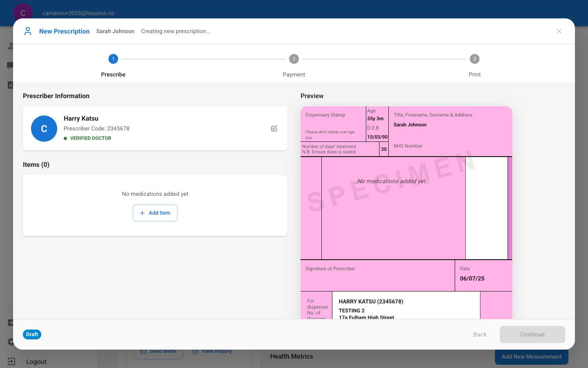588x368 pixels.
Task: Click the Add Item button
Action: point(155,213)
